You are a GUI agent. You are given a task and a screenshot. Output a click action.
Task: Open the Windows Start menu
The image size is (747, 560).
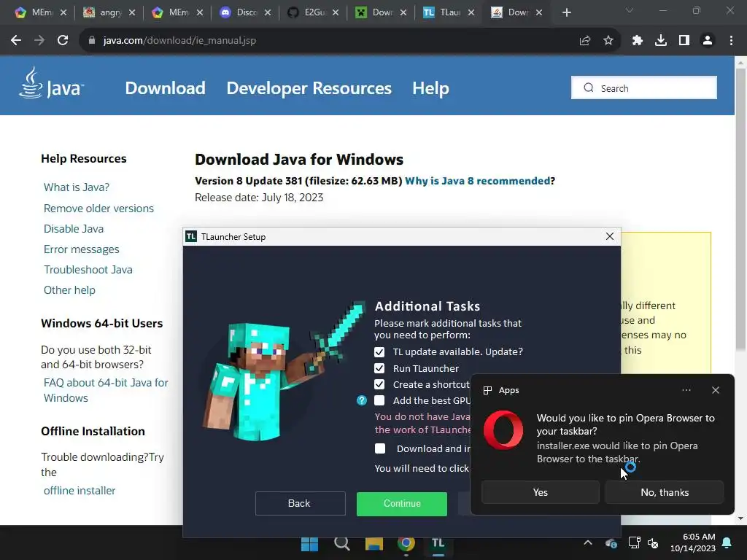[x=309, y=543]
